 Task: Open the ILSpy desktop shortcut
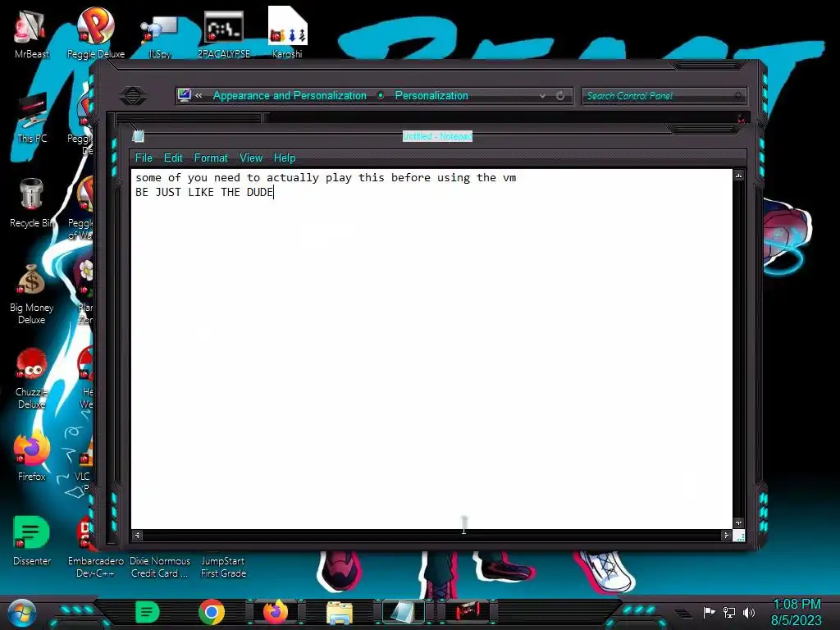tap(159, 35)
